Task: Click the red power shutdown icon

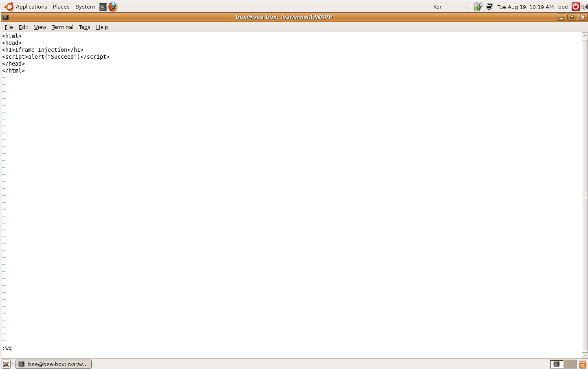Action: point(575,7)
